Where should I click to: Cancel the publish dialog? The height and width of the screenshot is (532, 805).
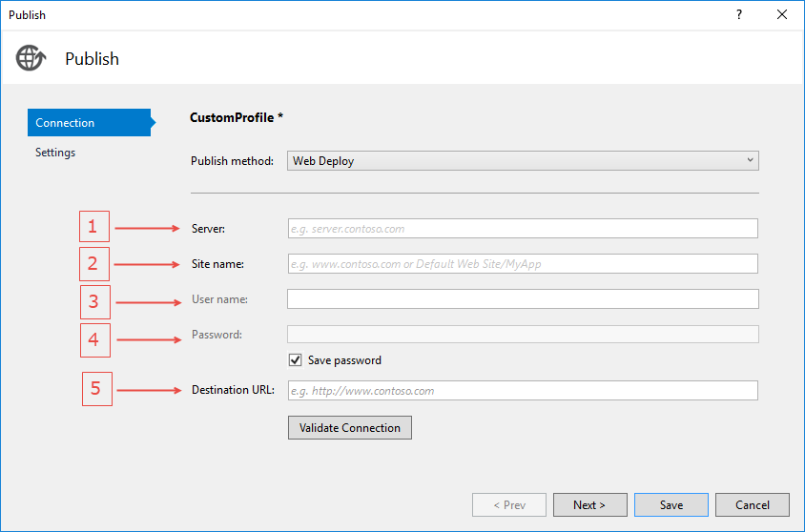pyautogui.click(x=753, y=505)
